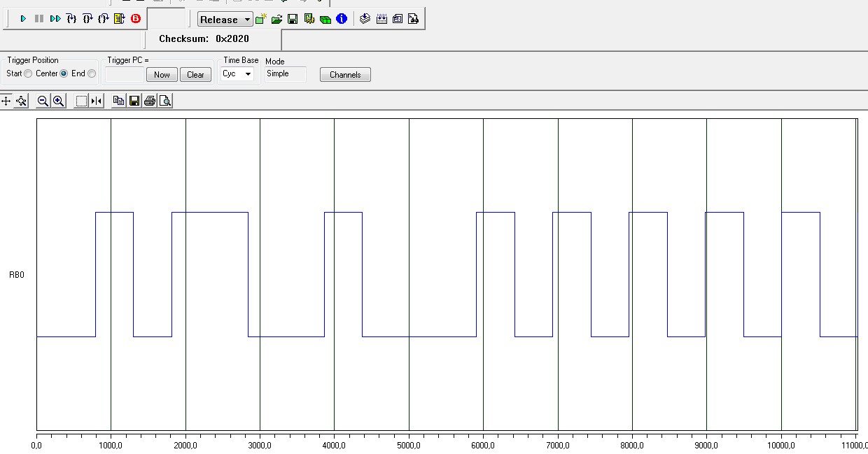Viewport: 868px width, 454px height.
Task: Click the Build All grid icon
Action: [x=381, y=19]
